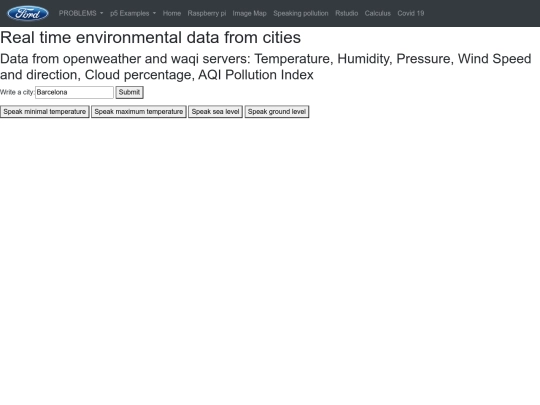Click the Speak sea level button
This screenshot has width=540, height=405.
pyautogui.click(x=216, y=112)
